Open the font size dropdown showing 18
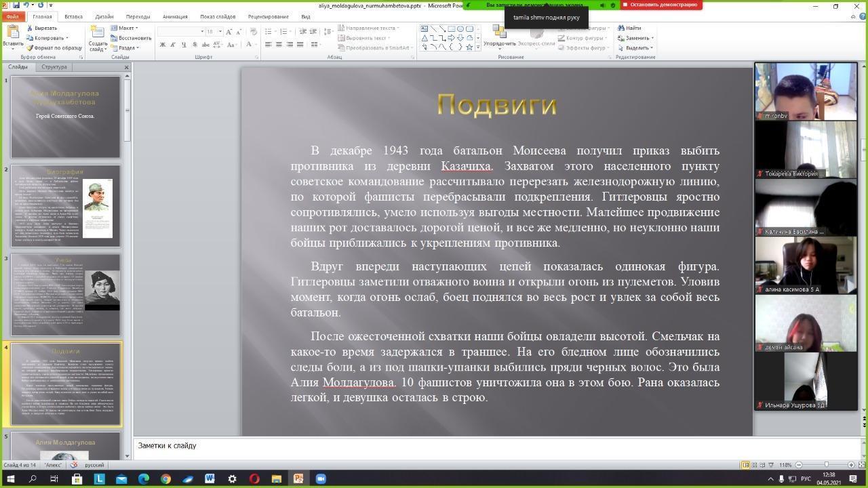868x488 pixels. pos(220,32)
